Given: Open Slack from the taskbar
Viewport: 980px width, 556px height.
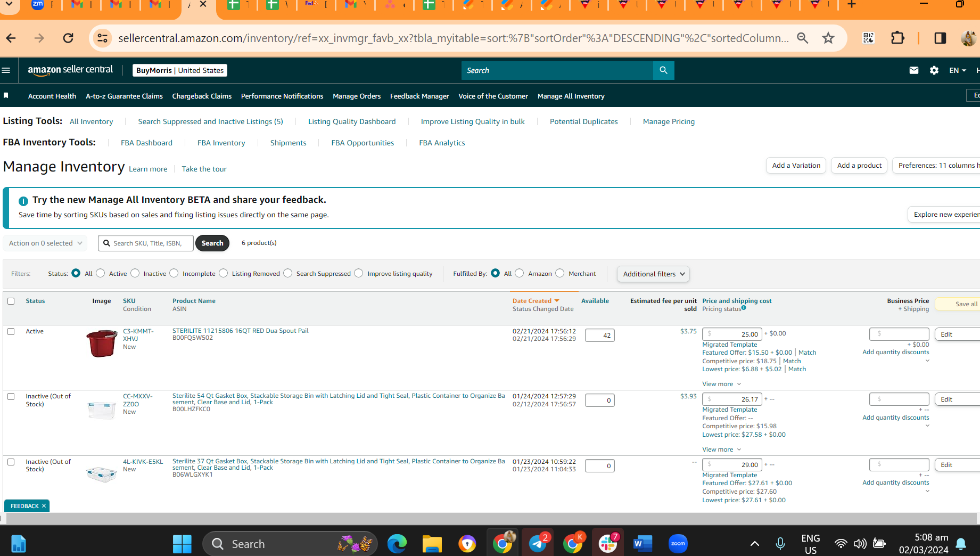Looking at the screenshot, I should (x=607, y=544).
